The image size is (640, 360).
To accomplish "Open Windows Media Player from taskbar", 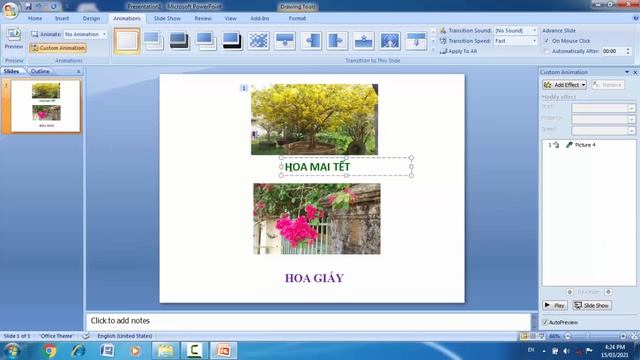I will click(136, 351).
